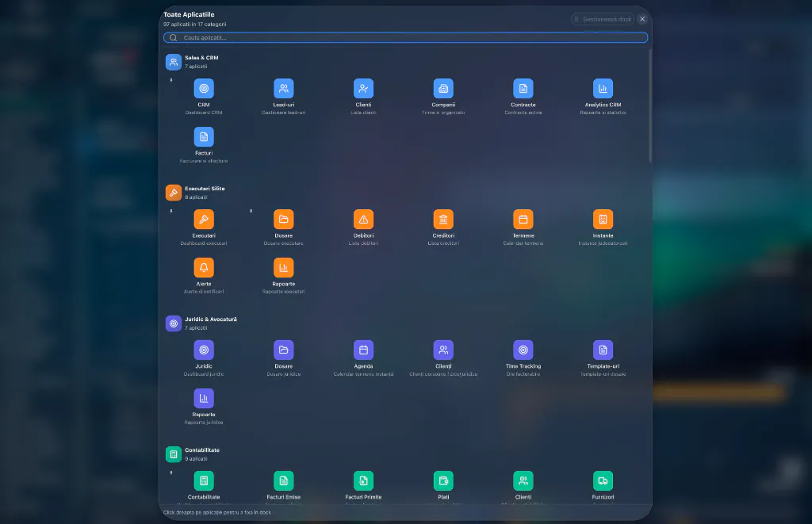Image resolution: width=812 pixels, height=524 pixels.
Task: Open the Lead-uri app
Action: pos(283,89)
